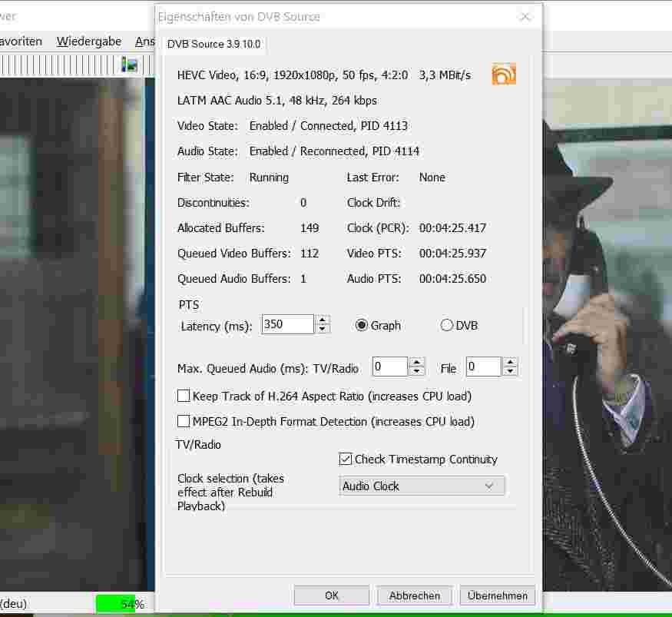The height and width of the screenshot is (617, 672).
Task: Decrease File max queued audio value
Action: tap(510, 371)
